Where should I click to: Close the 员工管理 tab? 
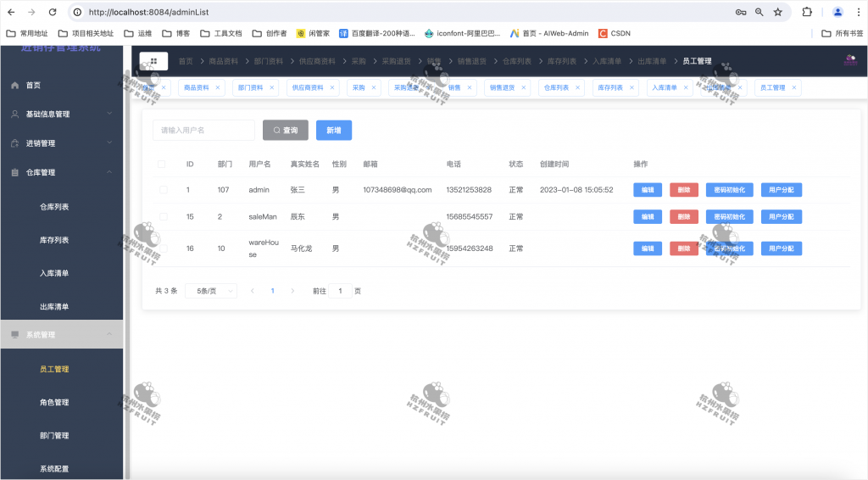point(794,87)
